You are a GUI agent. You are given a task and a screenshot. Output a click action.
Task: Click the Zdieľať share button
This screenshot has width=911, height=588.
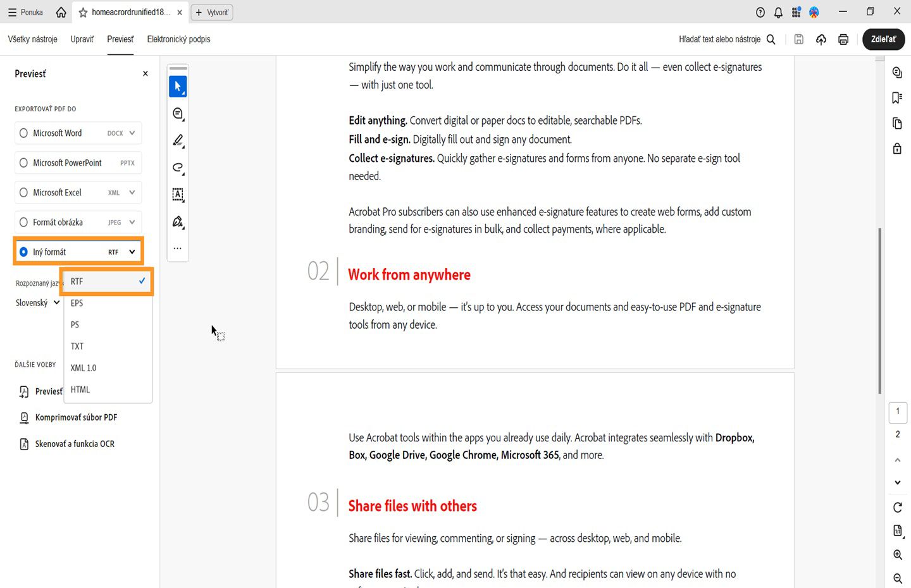coord(884,39)
